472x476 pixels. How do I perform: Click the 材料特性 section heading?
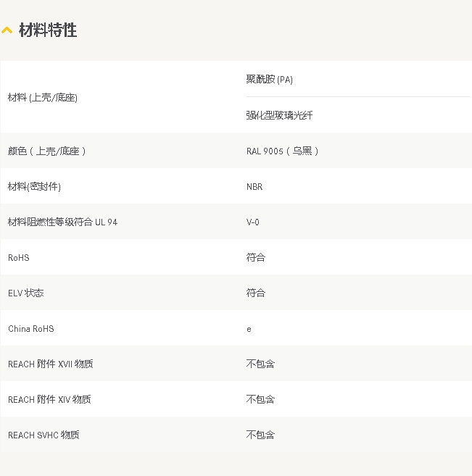click(x=48, y=30)
